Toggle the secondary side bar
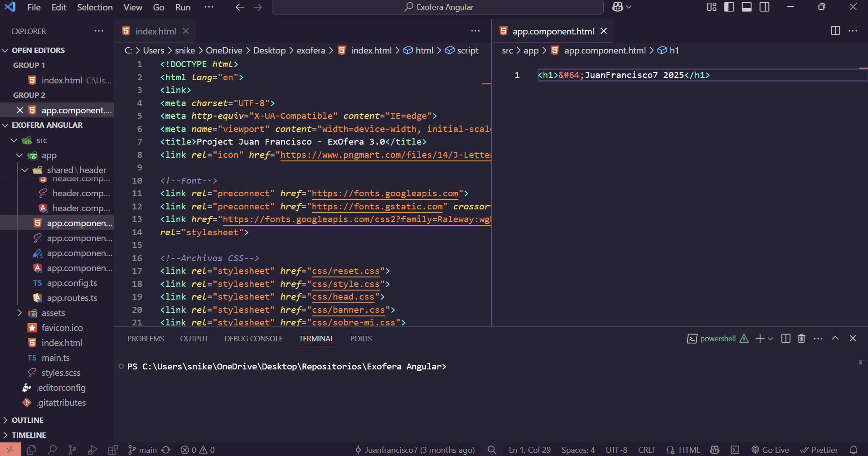Image resolution: width=868 pixels, height=456 pixels. coord(764,7)
